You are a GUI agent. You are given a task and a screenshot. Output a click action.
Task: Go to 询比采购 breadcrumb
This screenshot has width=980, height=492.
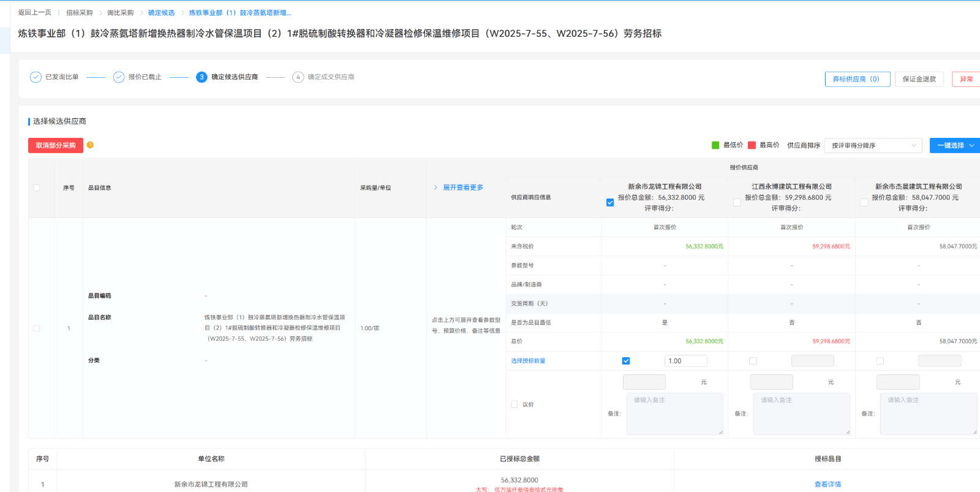120,12
